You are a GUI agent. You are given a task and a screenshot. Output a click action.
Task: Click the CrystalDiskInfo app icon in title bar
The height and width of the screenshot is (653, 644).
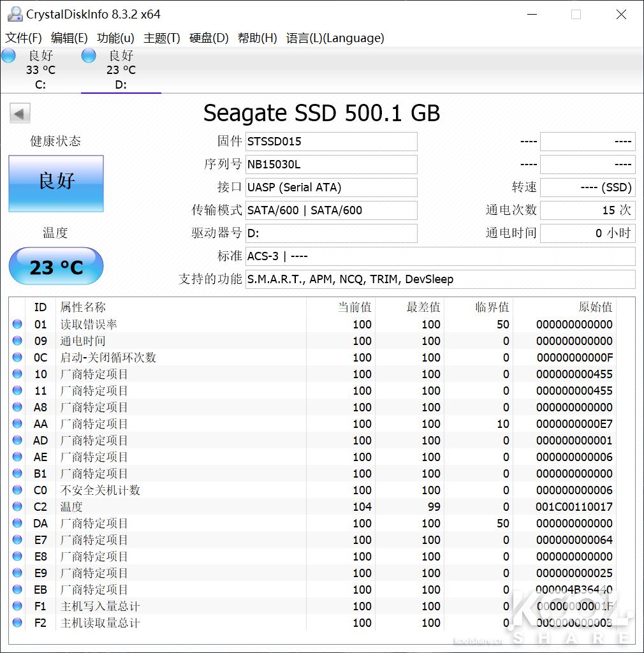coord(14,14)
